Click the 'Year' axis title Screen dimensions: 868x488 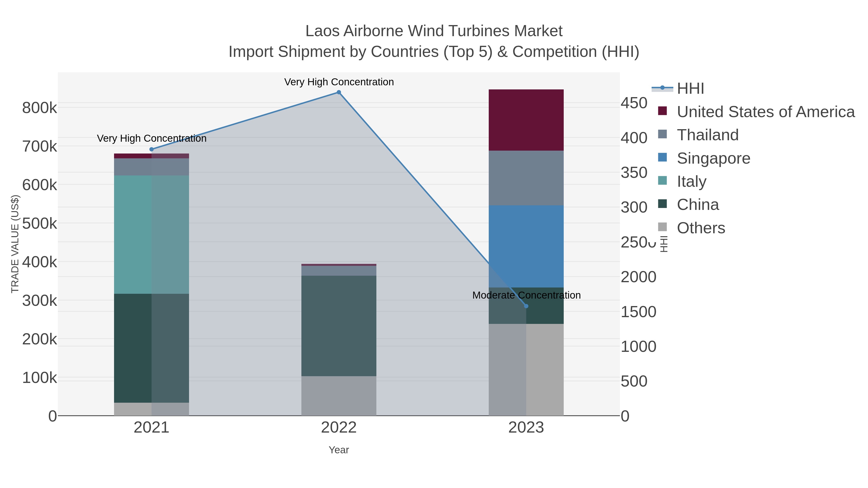pyautogui.click(x=339, y=450)
